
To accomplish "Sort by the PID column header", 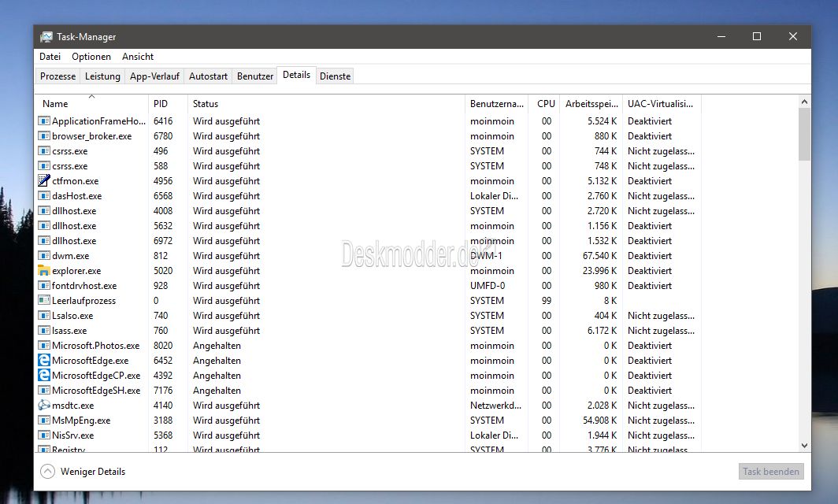I will coord(168,104).
